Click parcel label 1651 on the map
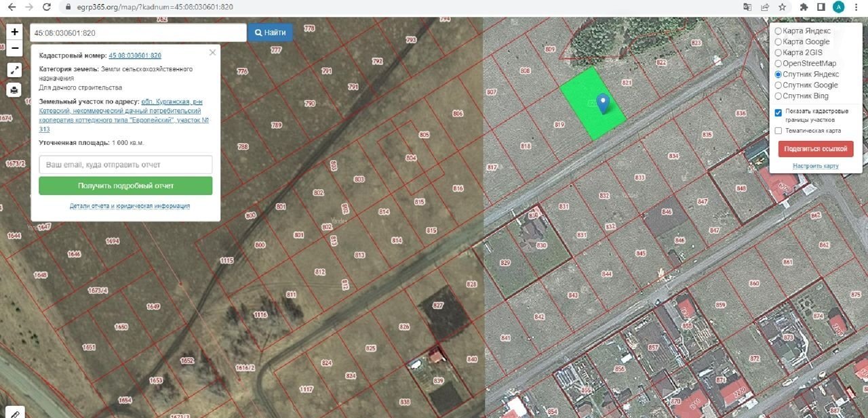Image resolution: width=868 pixels, height=418 pixels. click(x=89, y=348)
